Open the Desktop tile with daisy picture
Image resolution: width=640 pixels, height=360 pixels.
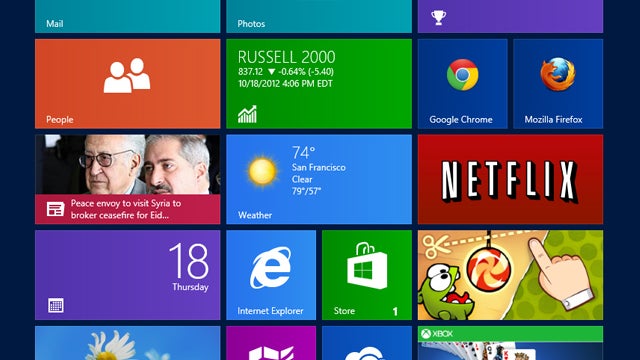[127, 343]
